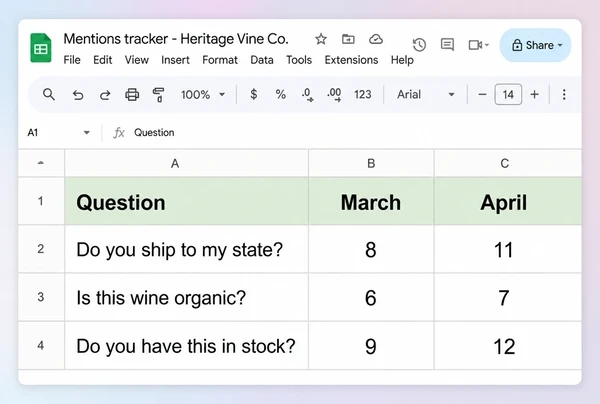This screenshot has height=404, width=600.
Task: Open the Extensions menu
Action: click(351, 60)
